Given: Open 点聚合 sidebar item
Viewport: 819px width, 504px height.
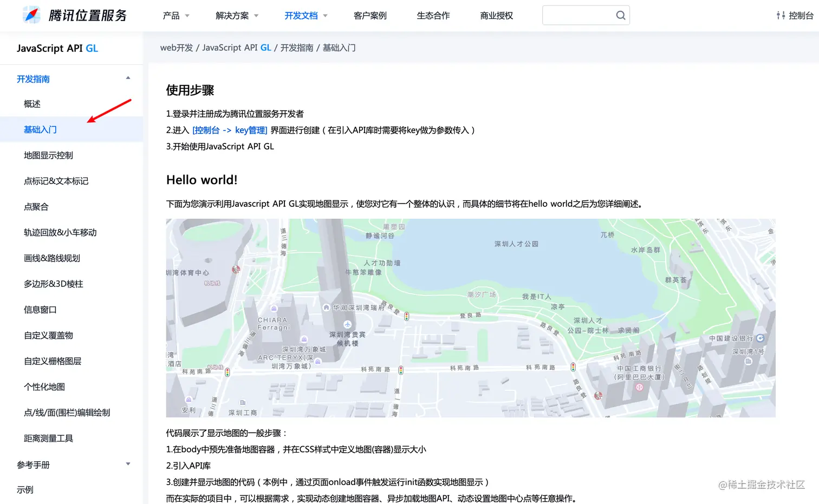Looking at the screenshot, I should [x=36, y=207].
